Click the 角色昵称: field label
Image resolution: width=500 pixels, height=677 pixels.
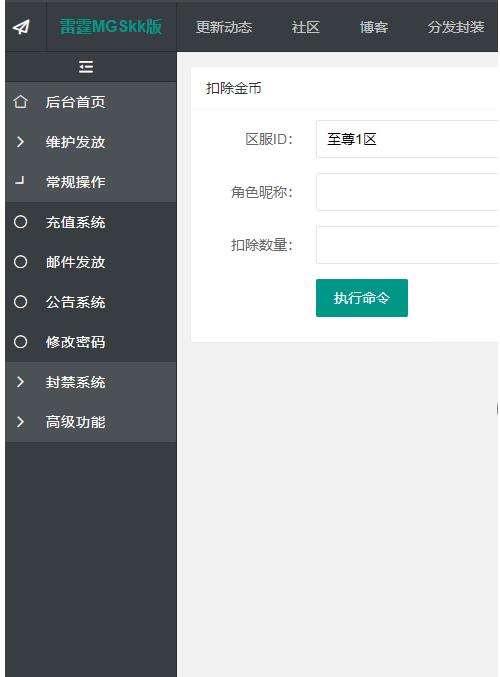262,192
